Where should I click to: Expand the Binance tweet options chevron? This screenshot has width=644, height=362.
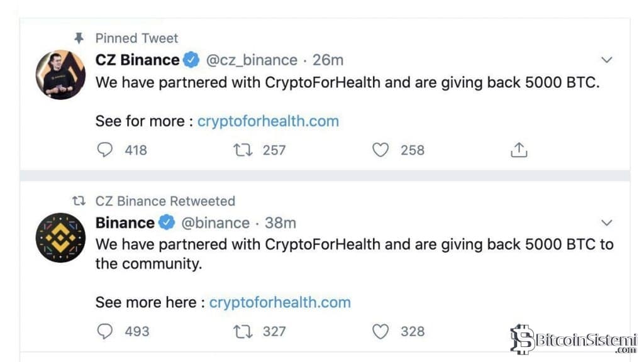coord(607,223)
